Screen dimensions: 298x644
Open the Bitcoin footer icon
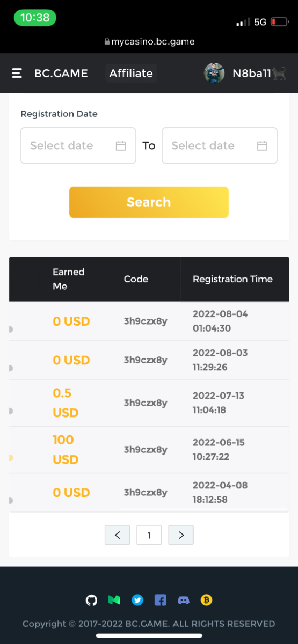point(207,600)
